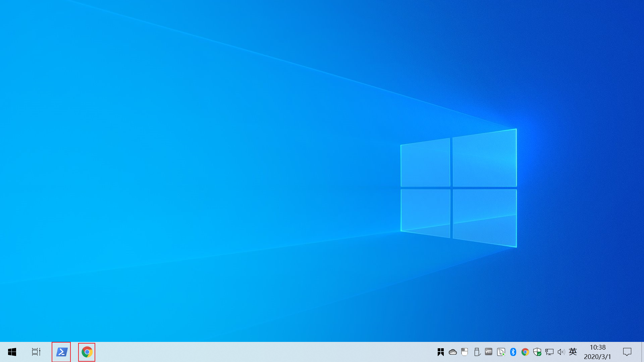
Task: Open the VMware tray icon
Action: [489, 352]
